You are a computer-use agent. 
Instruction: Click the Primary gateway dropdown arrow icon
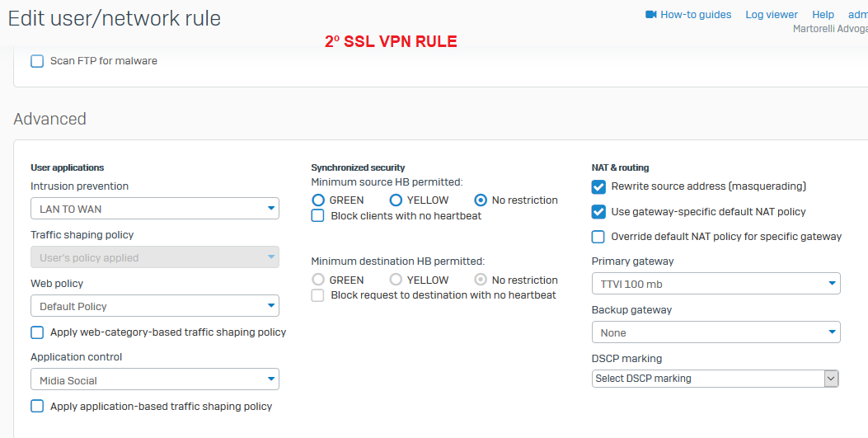point(832,284)
